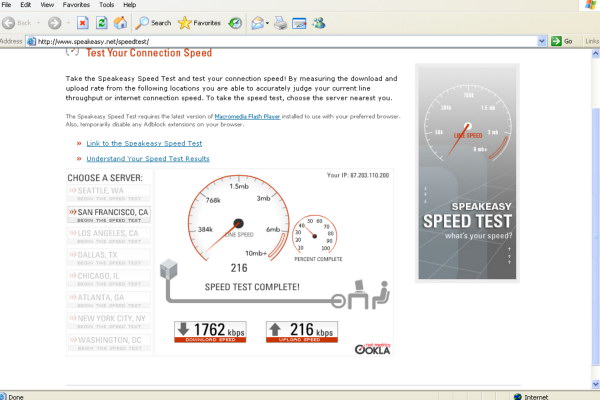Open Link to the Speakeasy Speed Test
The width and height of the screenshot is (600, 400).
click(144, 143)
